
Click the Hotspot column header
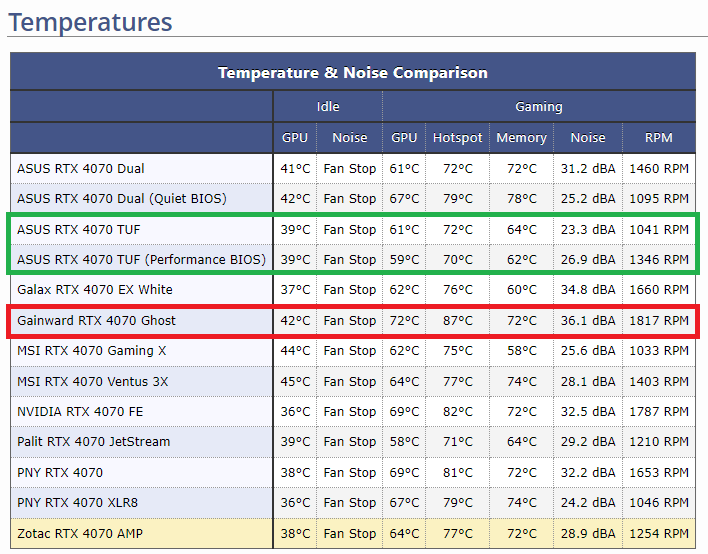click(457, 138)
